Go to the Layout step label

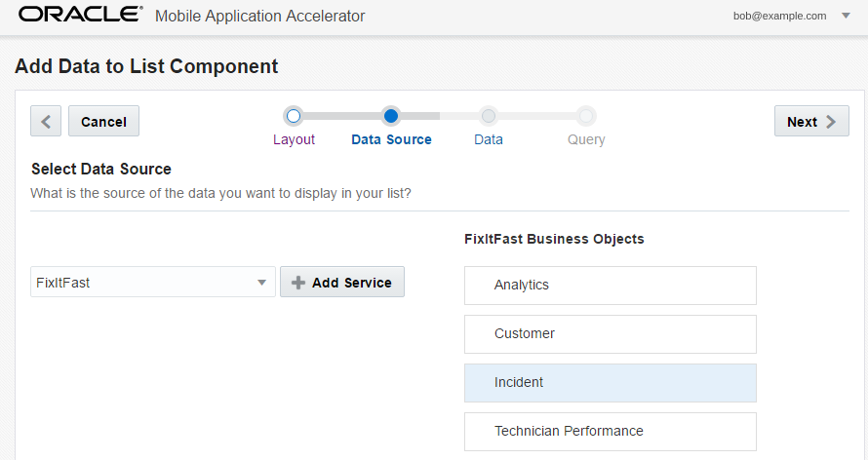[294, 139]
